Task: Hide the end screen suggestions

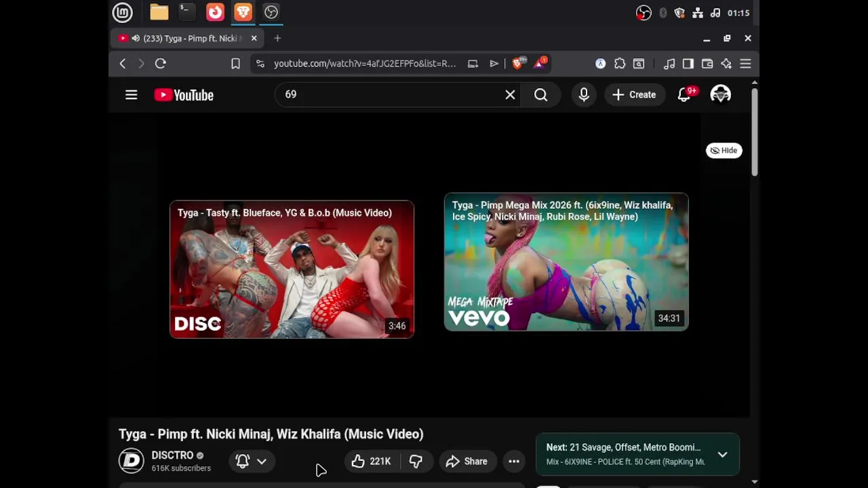Action: tap(724, 150)
